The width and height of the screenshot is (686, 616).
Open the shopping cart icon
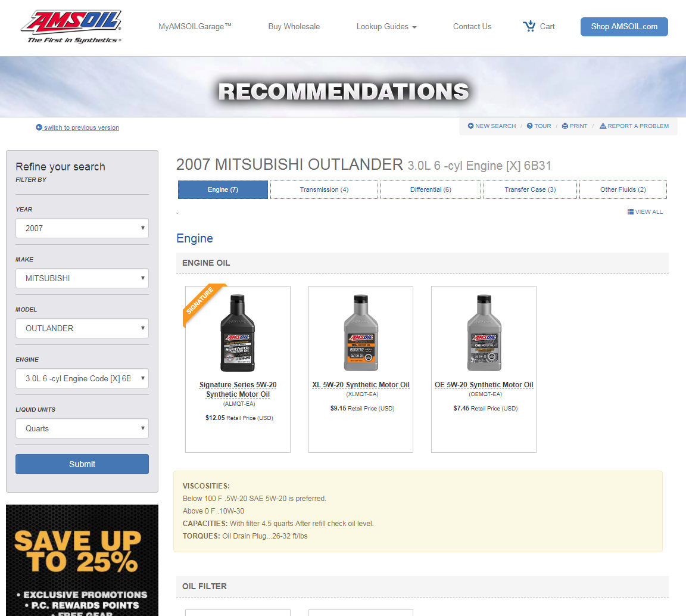pyautogui.click(x=529, y=26)
